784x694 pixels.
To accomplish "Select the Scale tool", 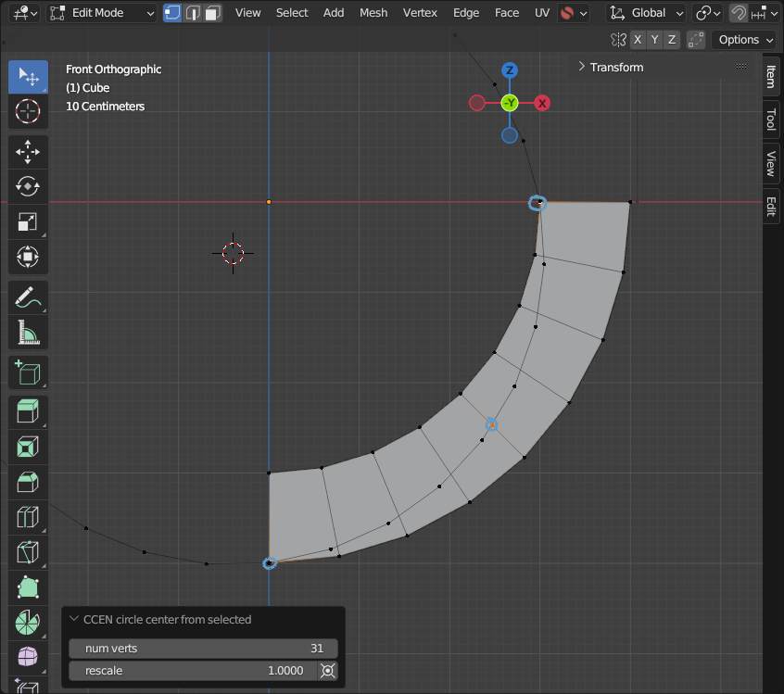I will click(28, 221).
